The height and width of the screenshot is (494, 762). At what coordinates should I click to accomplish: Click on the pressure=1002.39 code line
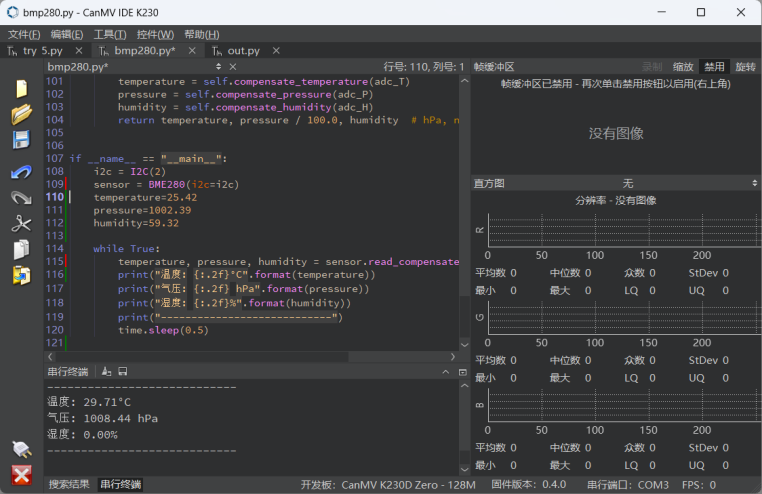tap(142, 210)
